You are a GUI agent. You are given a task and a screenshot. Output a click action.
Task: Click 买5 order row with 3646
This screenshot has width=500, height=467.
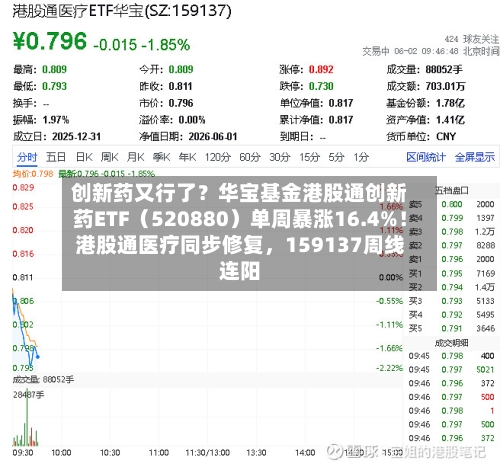452,328
